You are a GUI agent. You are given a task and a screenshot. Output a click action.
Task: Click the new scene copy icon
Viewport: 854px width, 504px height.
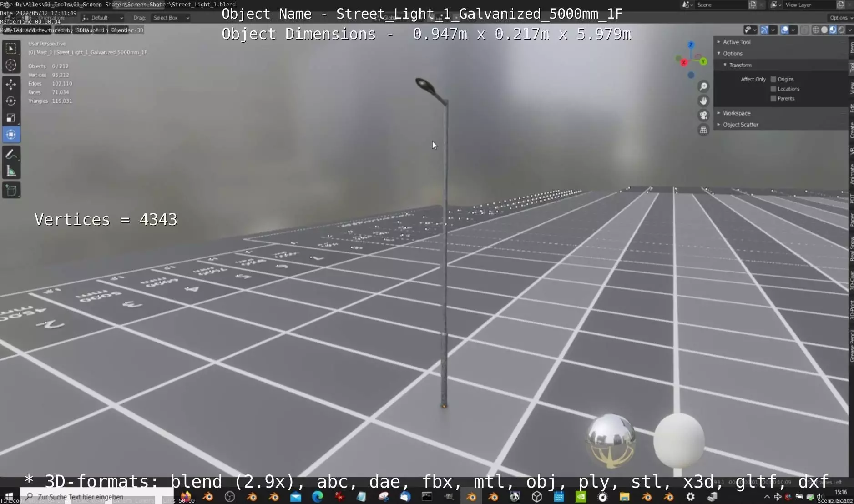point(753,5)
